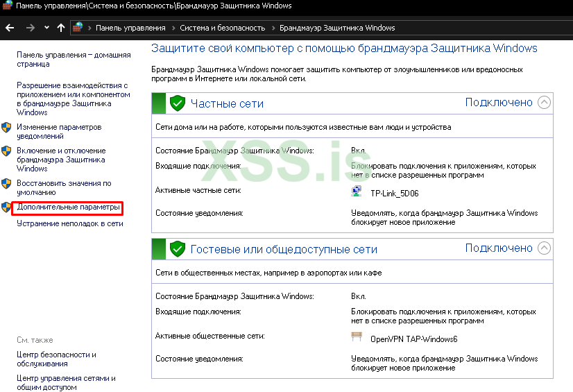Open Включение и отключение брандмауэра link
The width and height of the screenshot is (573, 392).
coord(61,159)
